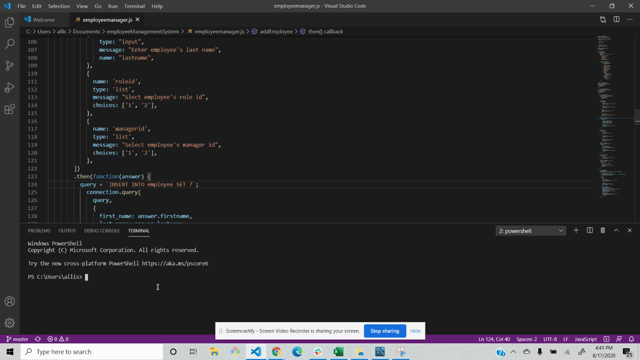Open the Selection menu
Viewport: 640px width, 360px height.
click(x=59, y=6)
